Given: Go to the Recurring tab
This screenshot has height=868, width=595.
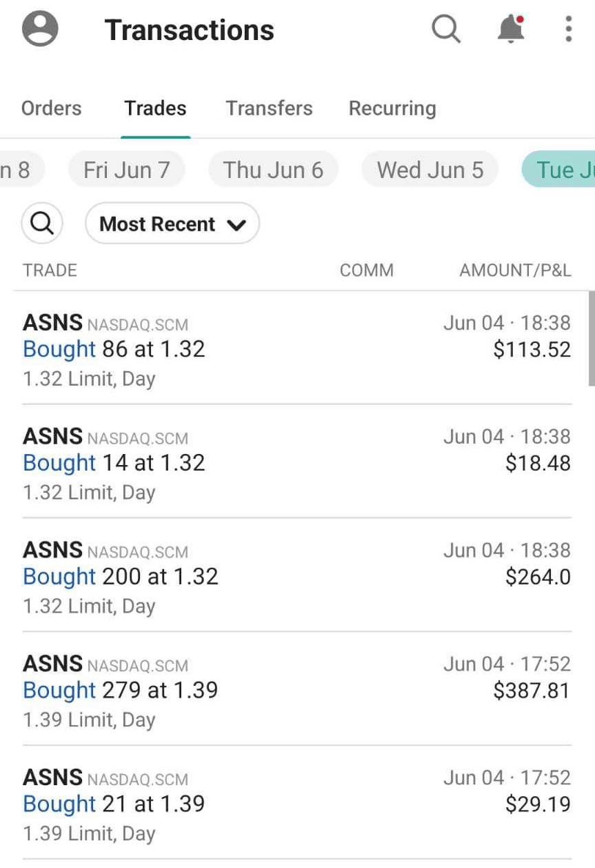Looking at the screenshot, I should click(392, 108).
